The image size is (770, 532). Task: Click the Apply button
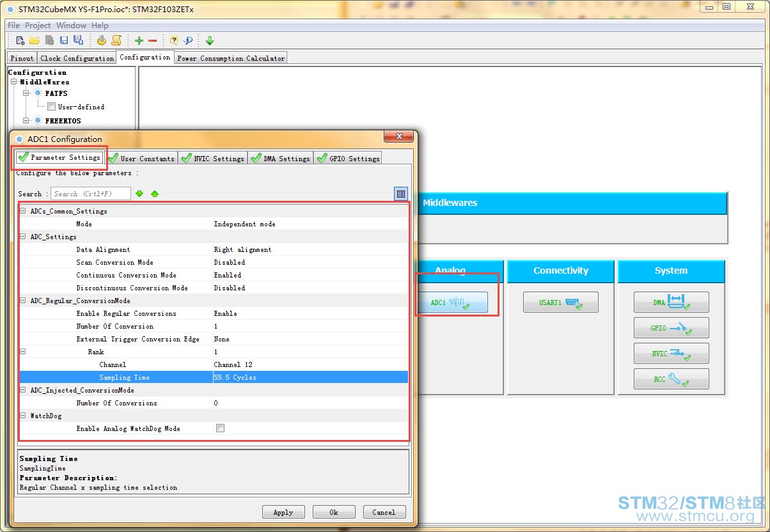283,512
